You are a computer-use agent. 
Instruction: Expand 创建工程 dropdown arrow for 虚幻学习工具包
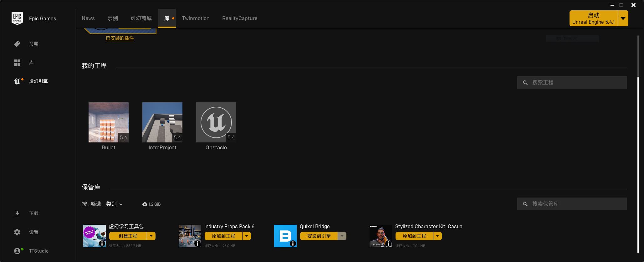pyautogui.click(x=151, y=236)
